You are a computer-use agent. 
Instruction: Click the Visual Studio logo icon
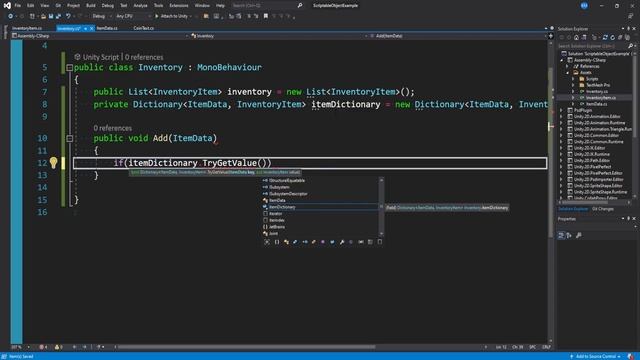pos(7,6)
